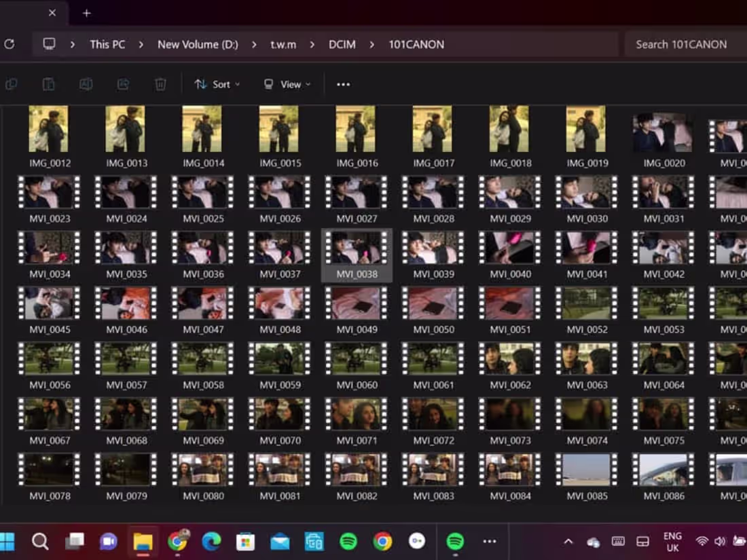Screen dimensions: 747x560
Task: Select the MVI_0052 video thumbnail
Action: pyautogui.click(x=586, y=303)
